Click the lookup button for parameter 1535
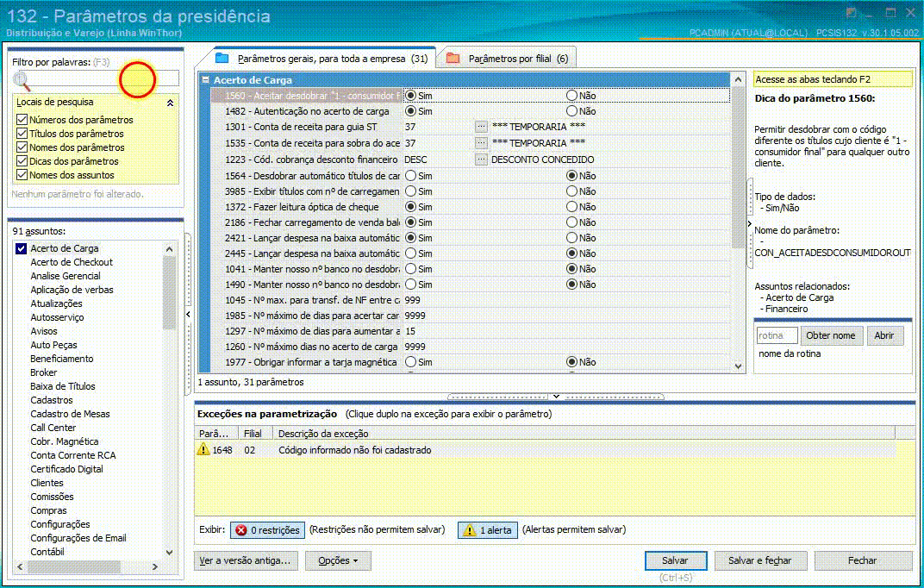Viewport: 924px width, 588px height. [x=481, y=142]
